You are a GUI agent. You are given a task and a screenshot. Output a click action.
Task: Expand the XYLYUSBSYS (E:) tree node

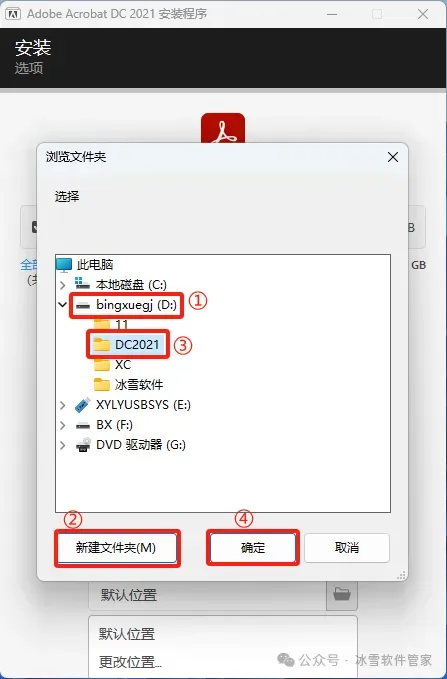pos(63,405)
